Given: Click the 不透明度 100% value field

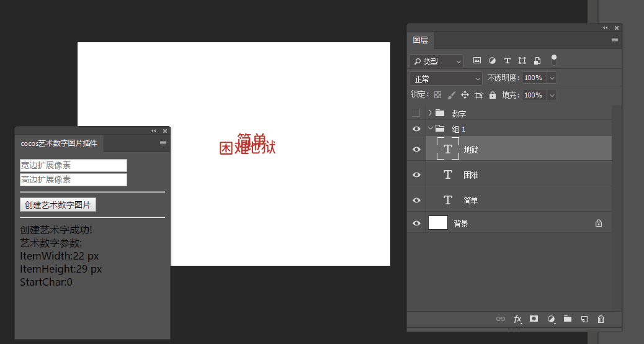Looking at the screenshot, I should click(x=534, y=78).
